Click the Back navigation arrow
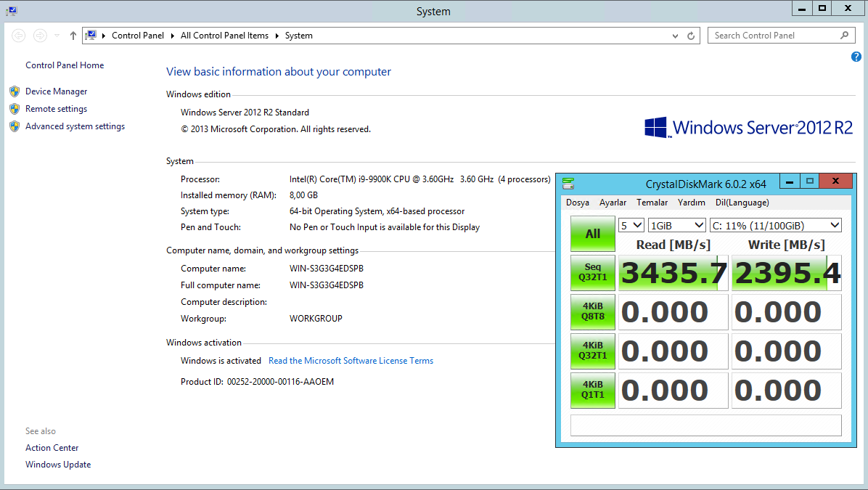Viewport: 868px width, 490px height. click(x=18, y=36)
